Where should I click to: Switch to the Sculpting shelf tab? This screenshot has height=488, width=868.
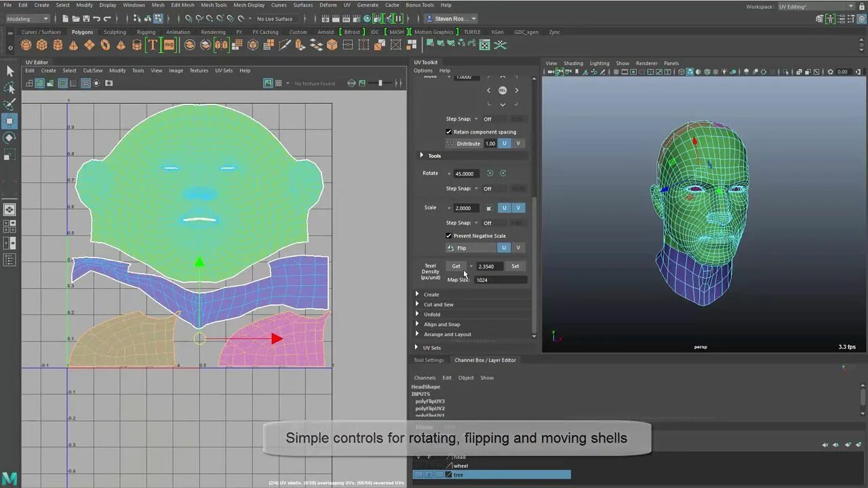click(x=115, y=32)
